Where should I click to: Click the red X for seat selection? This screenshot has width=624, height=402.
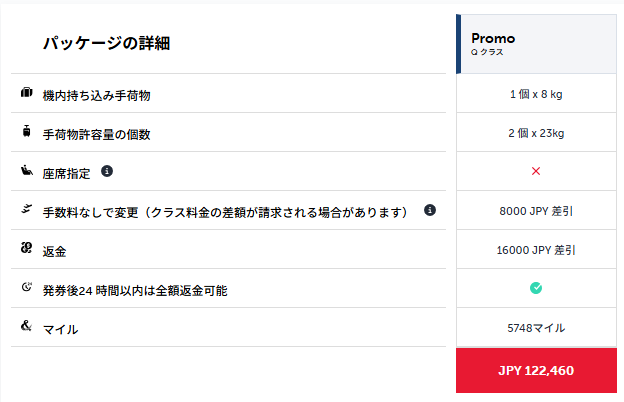[536, 171]
